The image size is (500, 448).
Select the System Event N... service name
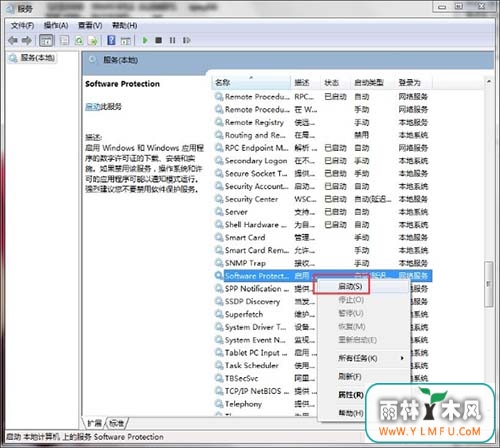point(255,340)
